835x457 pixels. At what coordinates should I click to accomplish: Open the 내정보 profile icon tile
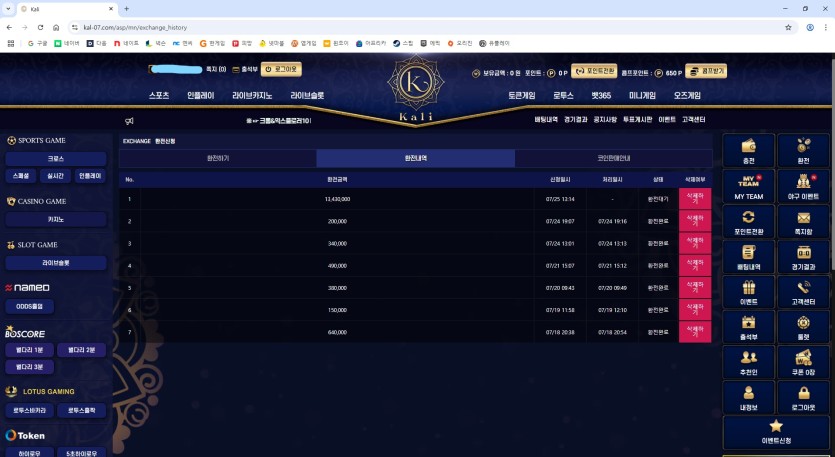[x=748, y=392]
